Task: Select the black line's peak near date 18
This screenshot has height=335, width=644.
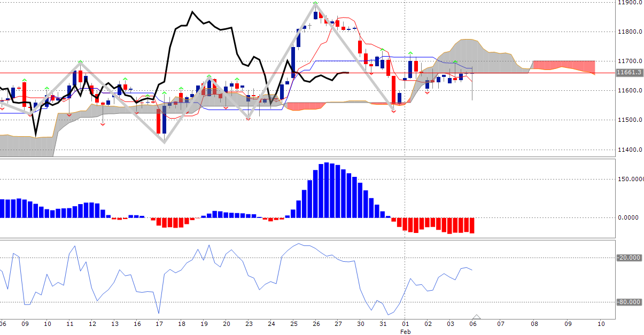Action: coord(191,12)
